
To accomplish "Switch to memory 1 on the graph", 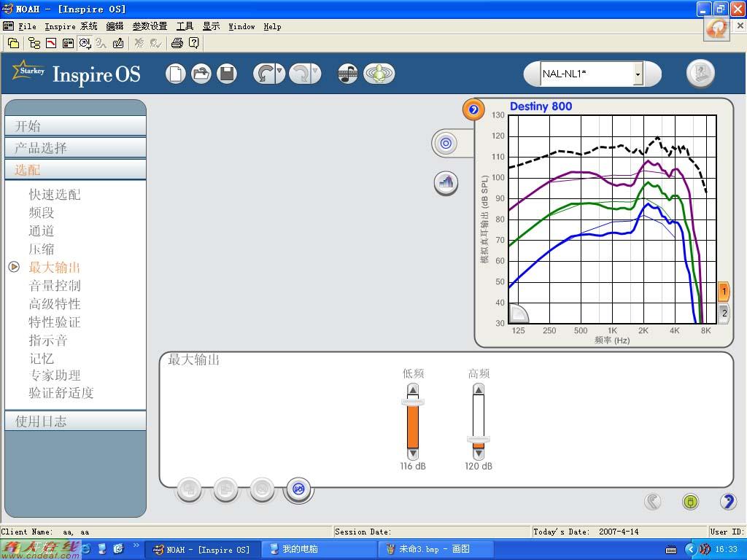I will 724,292.
